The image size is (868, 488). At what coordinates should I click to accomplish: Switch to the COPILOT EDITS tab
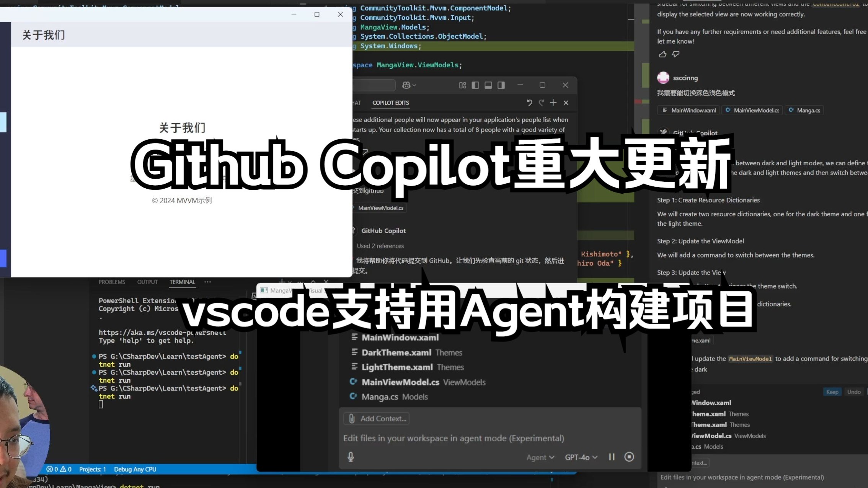click(x=390, y=103)
